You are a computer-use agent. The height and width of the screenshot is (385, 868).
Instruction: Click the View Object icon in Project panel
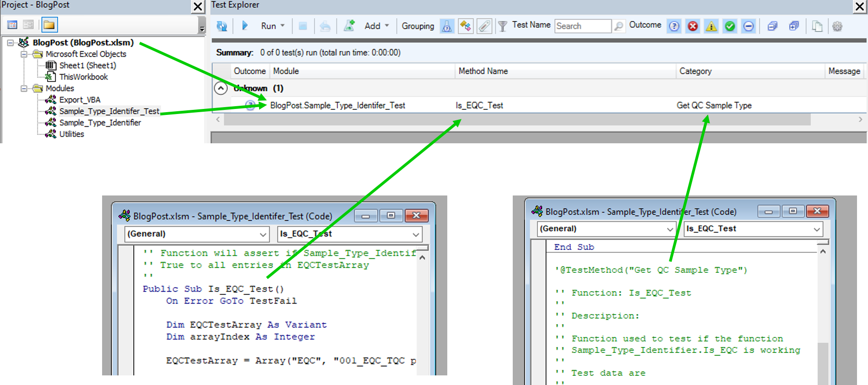(28, 25)
